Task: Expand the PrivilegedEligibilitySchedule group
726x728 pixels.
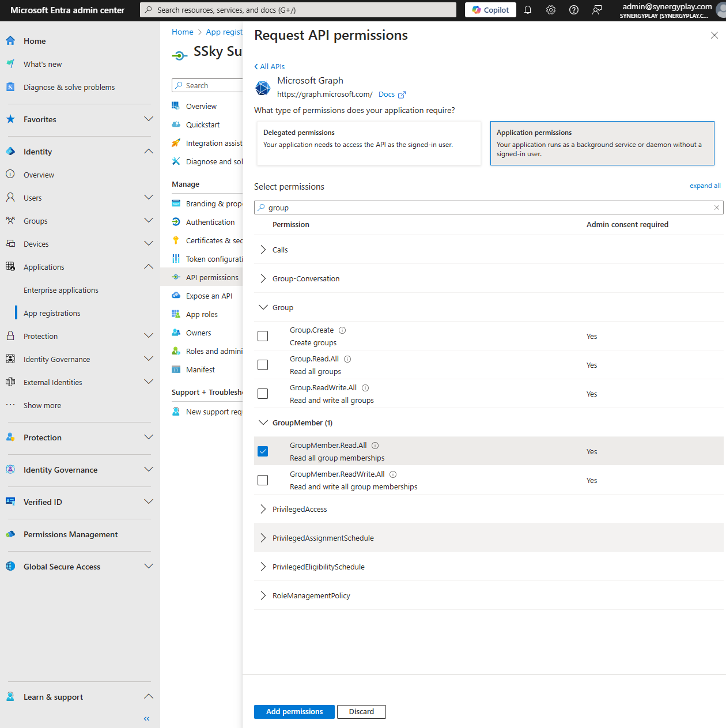Action: (263, 567)
